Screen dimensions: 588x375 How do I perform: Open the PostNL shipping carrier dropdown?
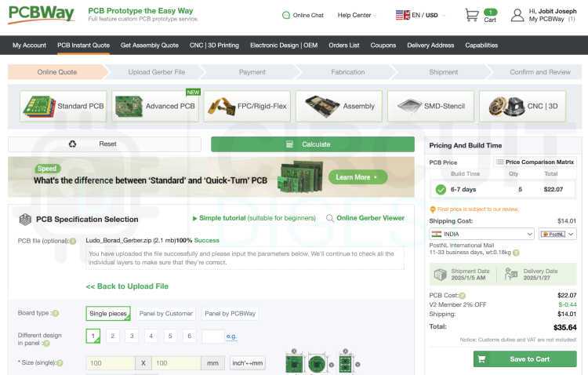[557, 235]
